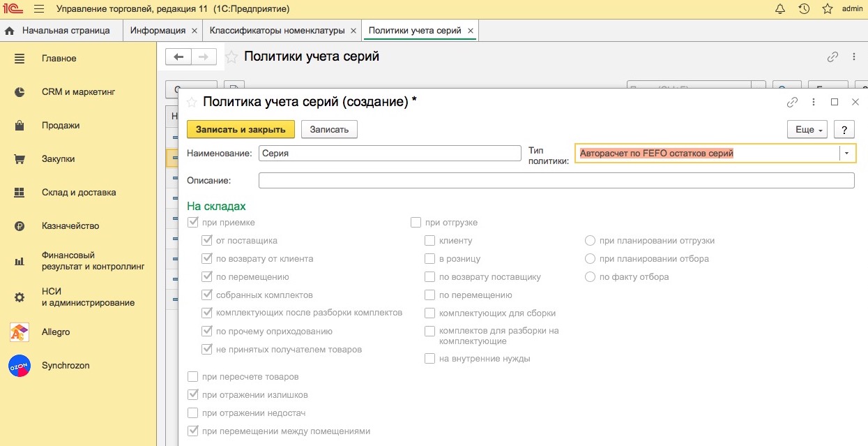Open the history clock icon
The height and width of the screenshot is (446, 868).
point(804,9)
